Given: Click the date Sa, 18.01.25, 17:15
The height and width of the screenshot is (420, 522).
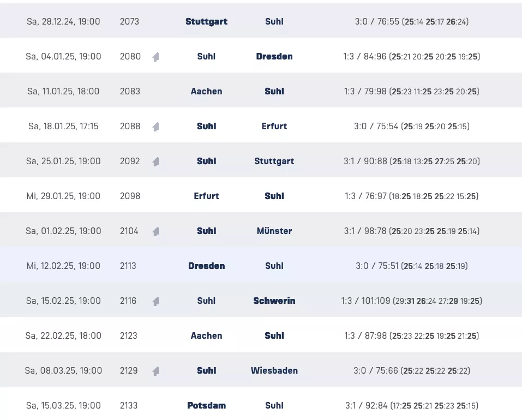Looking at the screenshot, I should pos(63,127).
